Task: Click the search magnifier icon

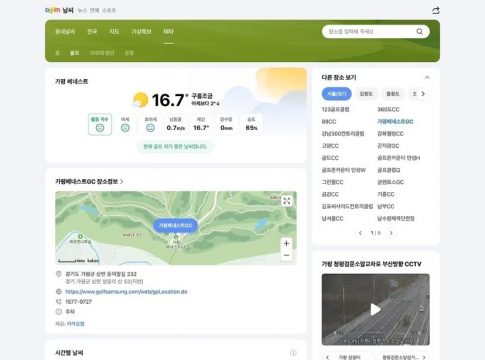Action: (x=419, y=31)
